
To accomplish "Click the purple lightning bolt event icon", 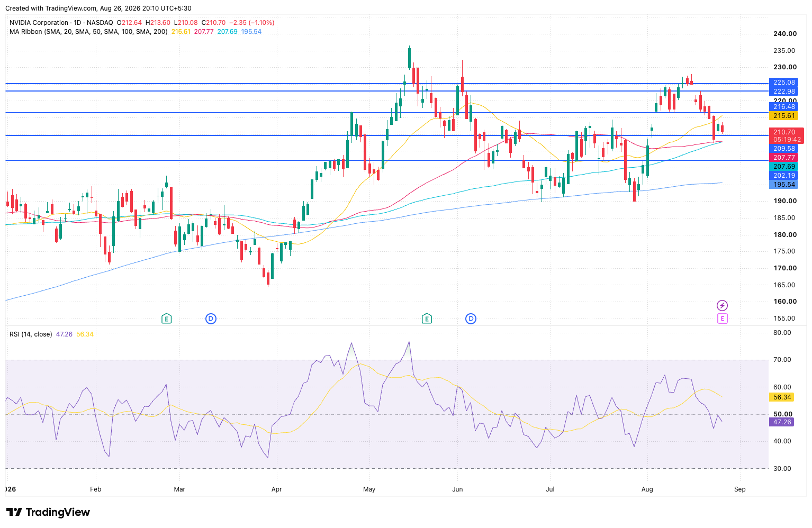I will click(x=722, y=305).
